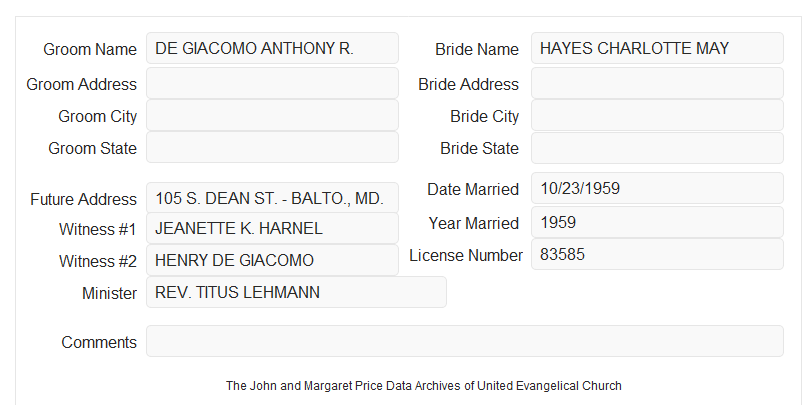Select the Groom City input box

272,115
